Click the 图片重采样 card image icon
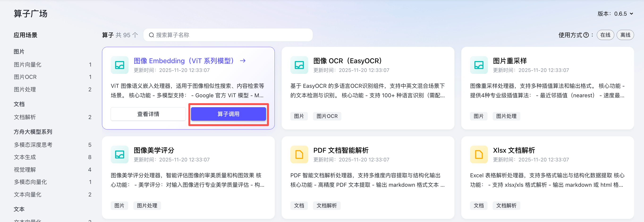 (479, 65)
